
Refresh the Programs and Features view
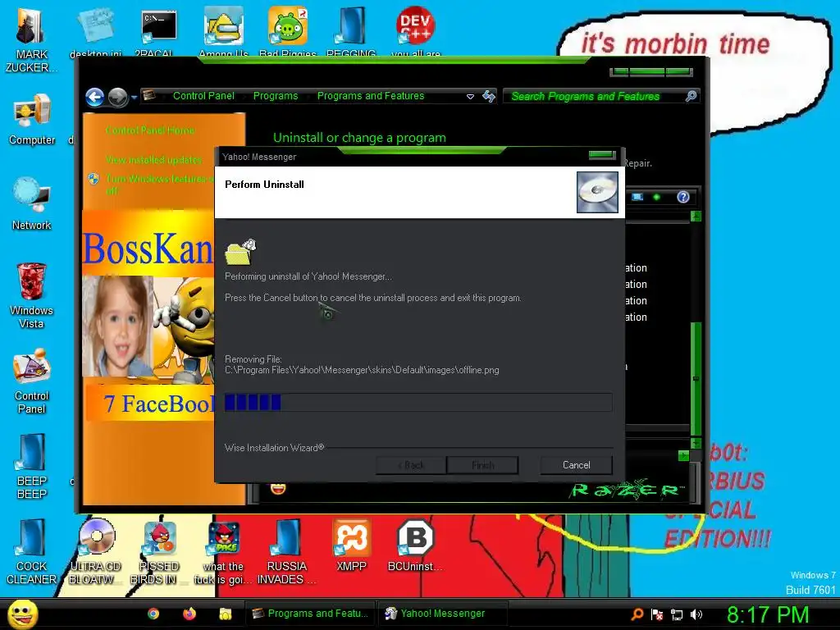pos(489,97)
